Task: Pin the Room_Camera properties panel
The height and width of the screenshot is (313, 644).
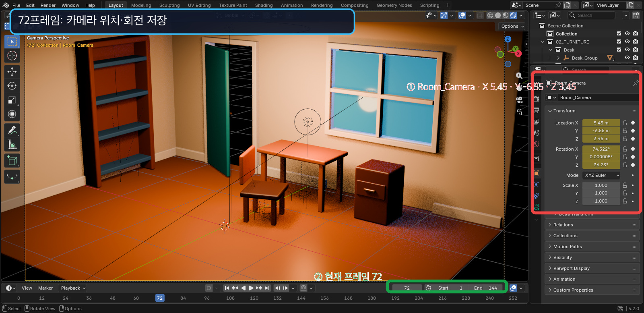Action: pyautogui.click(x=636, y=83)
